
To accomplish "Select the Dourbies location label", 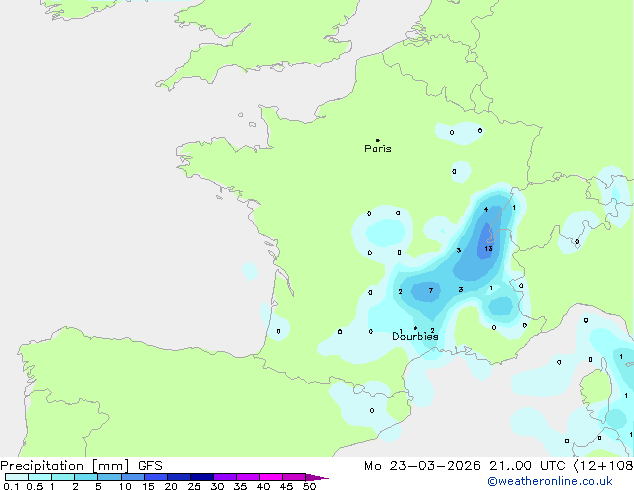I will 415,336.
